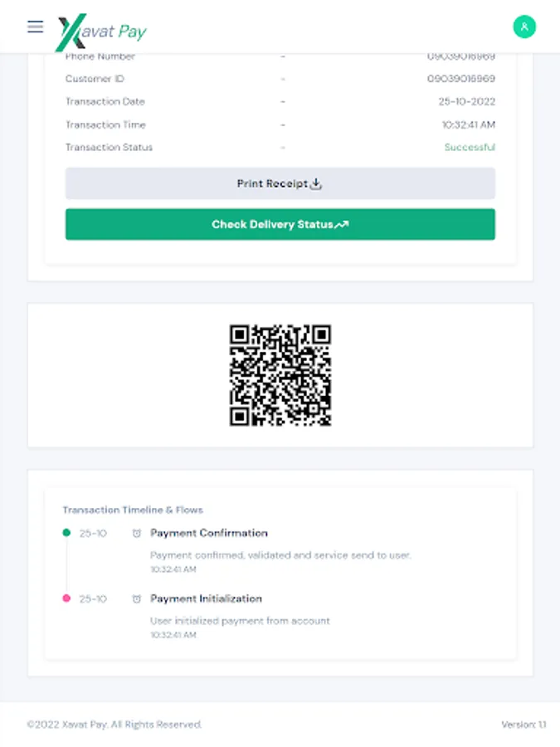Click the transaction QR code
560x747 pixels.
[x=280, y=375]
